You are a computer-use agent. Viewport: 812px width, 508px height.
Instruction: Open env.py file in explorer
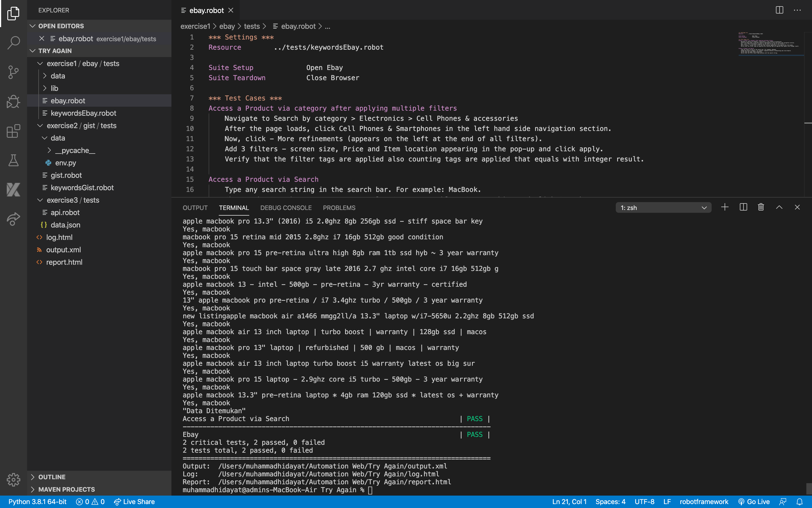coord(99,163)
